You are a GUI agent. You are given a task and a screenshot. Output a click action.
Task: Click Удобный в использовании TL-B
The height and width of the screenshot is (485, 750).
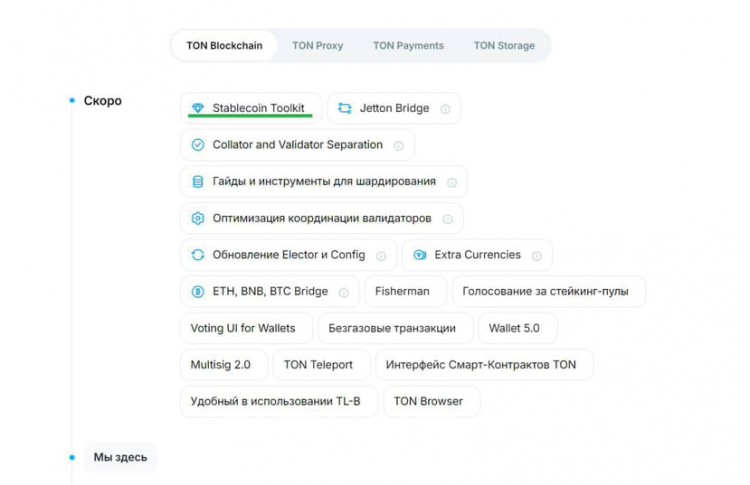coord(279,401)
